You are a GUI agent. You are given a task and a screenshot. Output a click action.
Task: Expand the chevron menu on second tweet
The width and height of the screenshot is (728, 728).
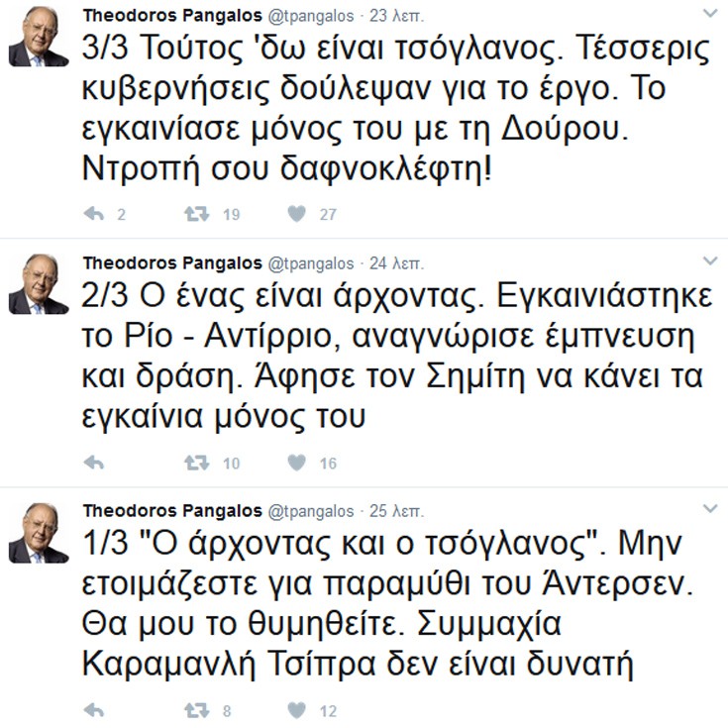pos(710,261)
